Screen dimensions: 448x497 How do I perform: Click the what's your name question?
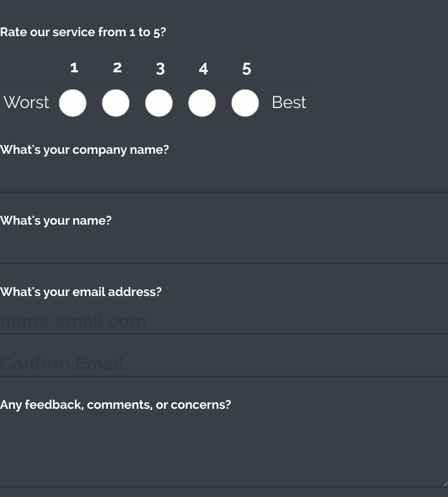56,220
